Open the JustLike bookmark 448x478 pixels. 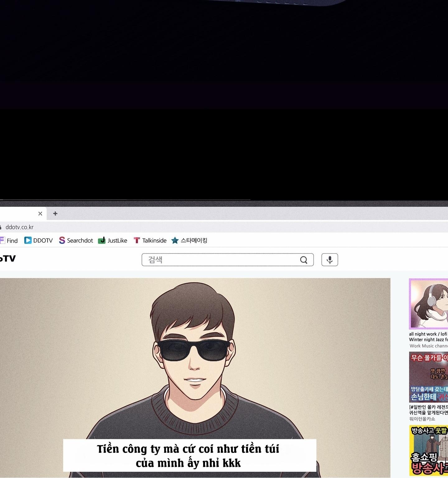pos(113,240)
